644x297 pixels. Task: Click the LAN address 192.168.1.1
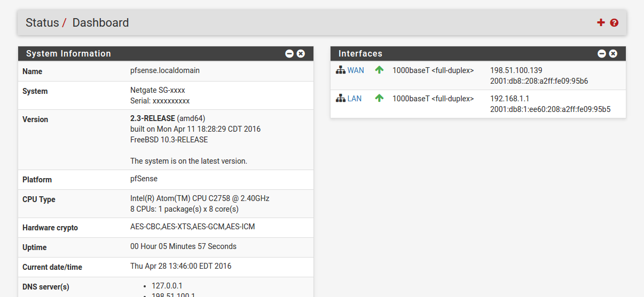[x=508, y=99]
